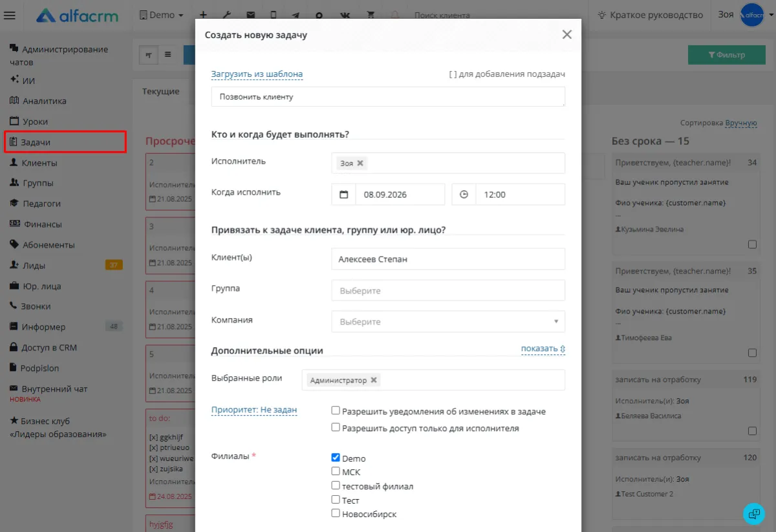Open the Demo branch dropdown in header
Screen dimensions: 776x532
tap(162, 15)
